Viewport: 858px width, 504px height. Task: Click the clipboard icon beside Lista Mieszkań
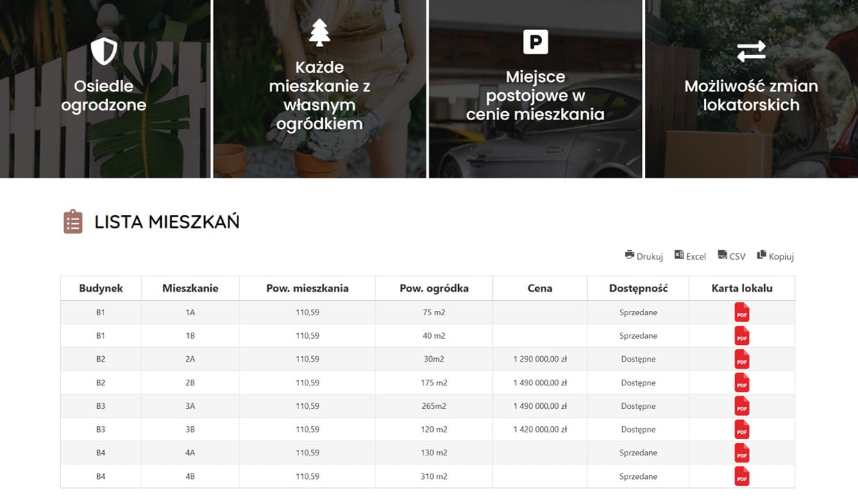[73, 222]
